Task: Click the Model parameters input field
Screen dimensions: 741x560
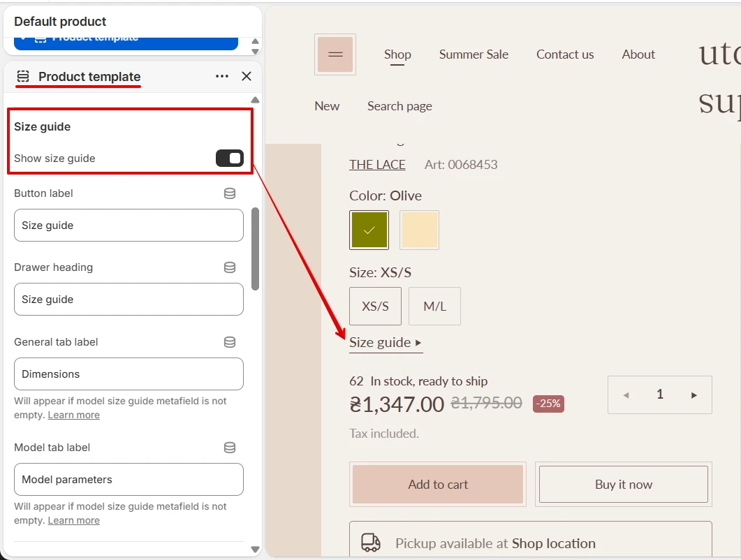Action: point(129,479)
